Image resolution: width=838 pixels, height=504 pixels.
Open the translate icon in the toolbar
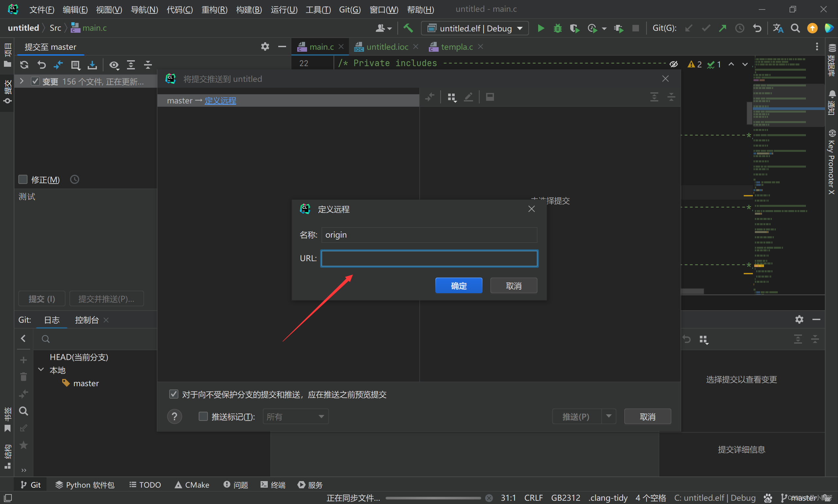pos(778,28)
